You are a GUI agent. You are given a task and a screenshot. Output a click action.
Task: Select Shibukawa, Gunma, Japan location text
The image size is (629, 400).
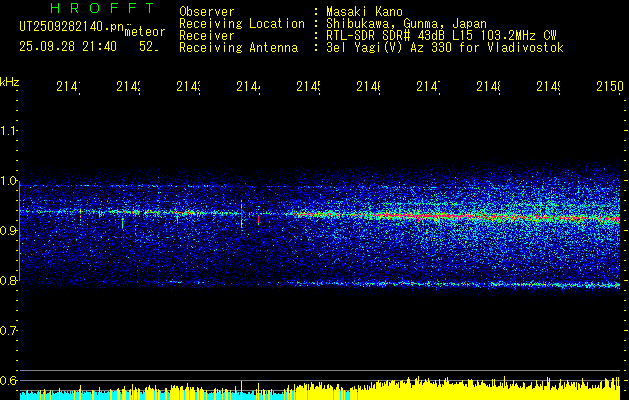[406, 24]
